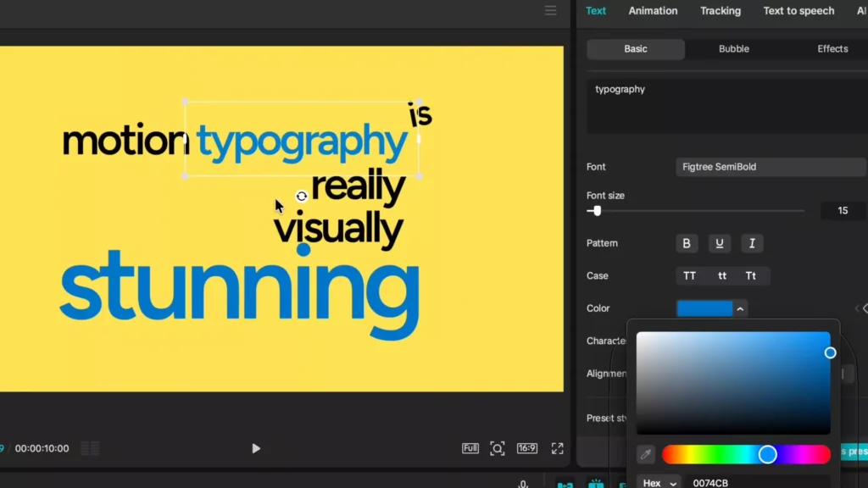Apply underline to the selected text
868x488 pixels.
[719, 243]
